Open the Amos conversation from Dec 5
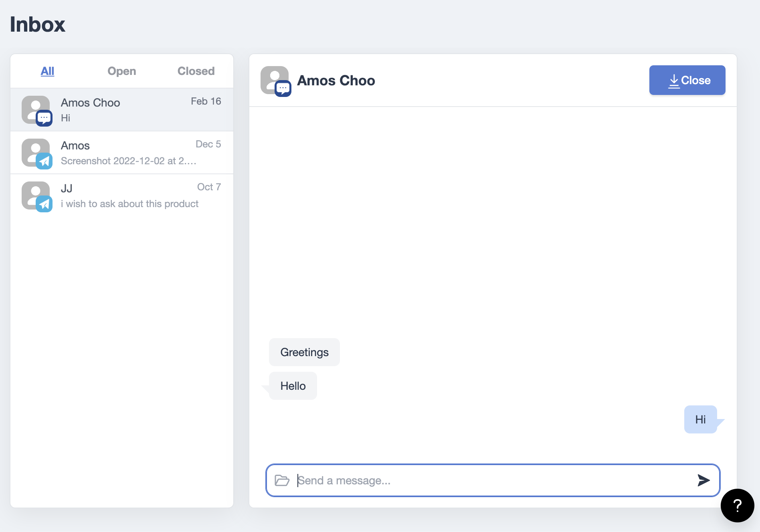 [x=122, y=153]
